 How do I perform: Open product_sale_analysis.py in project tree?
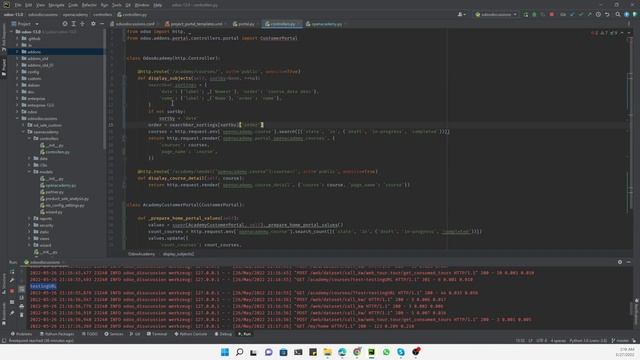(64, 199)
